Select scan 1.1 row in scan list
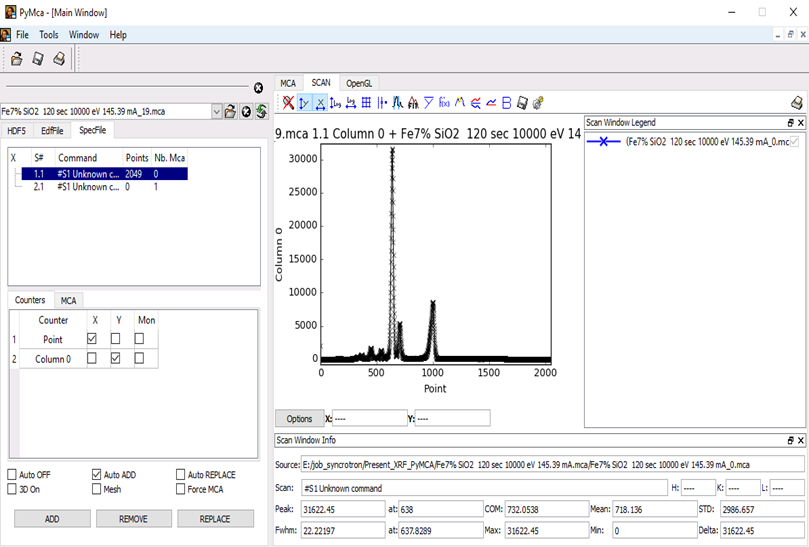The image size is (809, 547). coord(104,174)
